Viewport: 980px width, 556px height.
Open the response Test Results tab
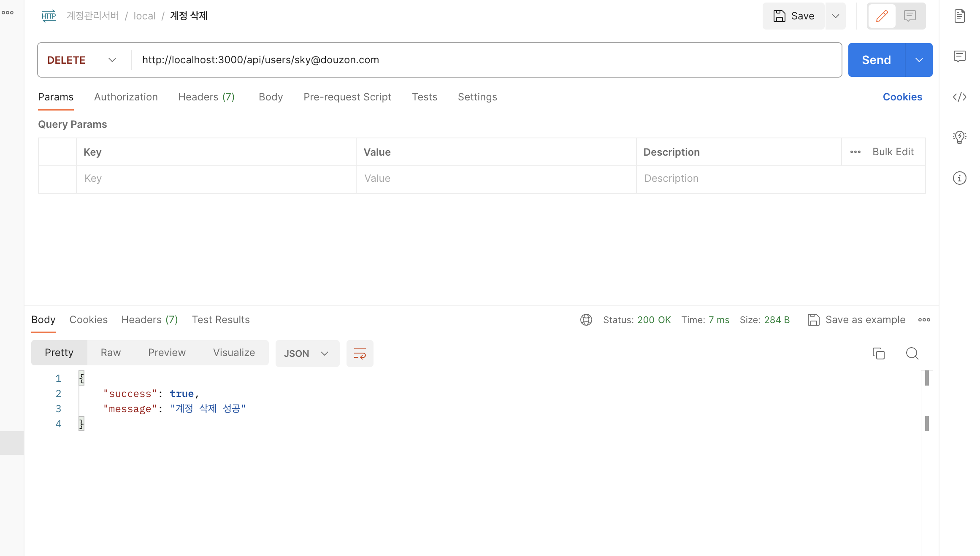[221, 320]
